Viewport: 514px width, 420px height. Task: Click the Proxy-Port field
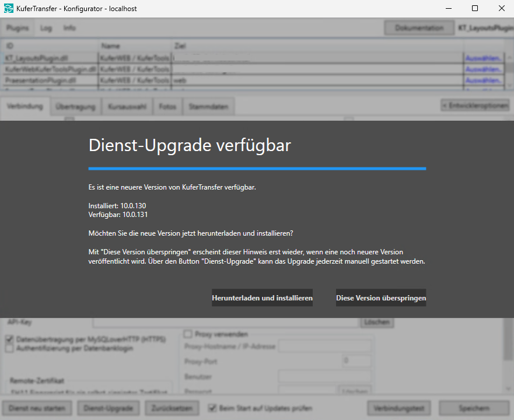[356, 361]
